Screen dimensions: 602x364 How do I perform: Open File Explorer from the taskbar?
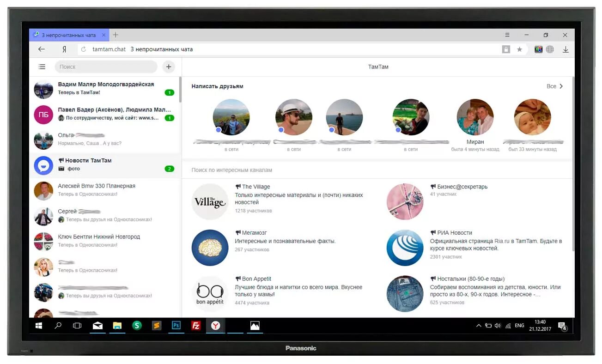click(117, 326)
